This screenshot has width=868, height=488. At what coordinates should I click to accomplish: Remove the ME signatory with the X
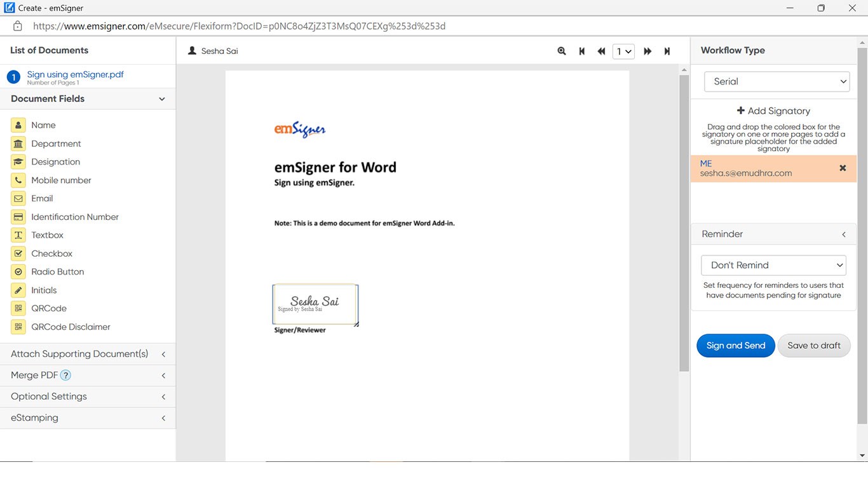(x=843, y=168)
